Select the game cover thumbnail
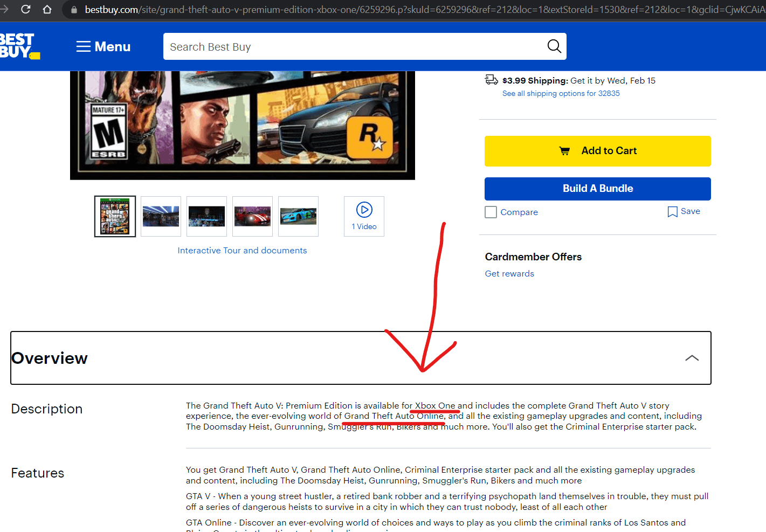 tap(115, 216)
